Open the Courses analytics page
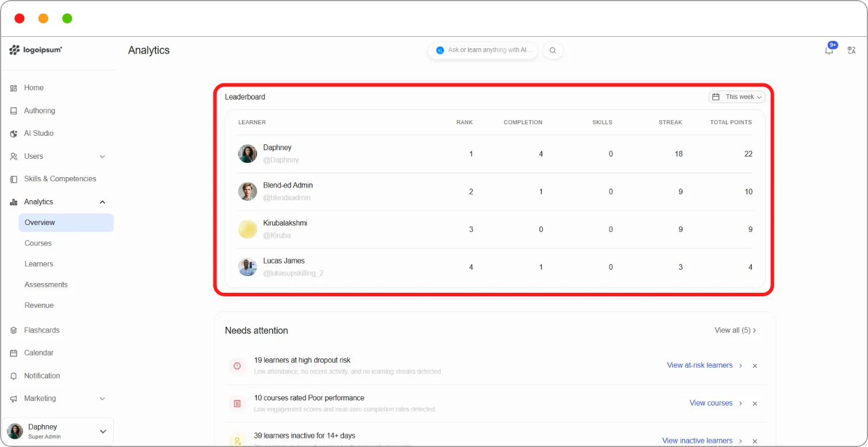868x447 pixels. [38, 243]
